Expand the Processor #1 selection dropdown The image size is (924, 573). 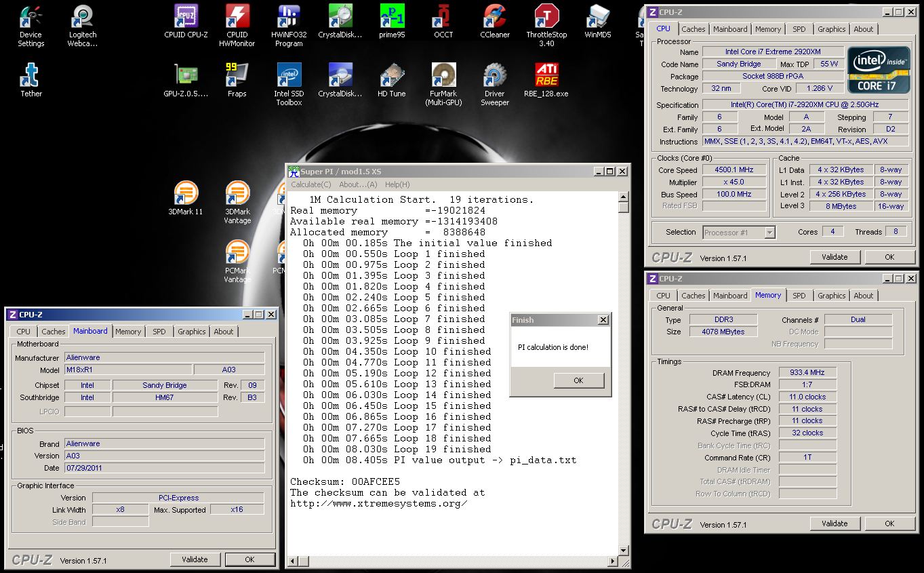click(x=769, y=232)
